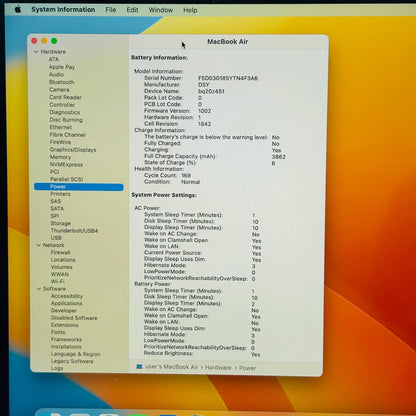
Task: Open the Help menu
Action: [x=190, y=10]
